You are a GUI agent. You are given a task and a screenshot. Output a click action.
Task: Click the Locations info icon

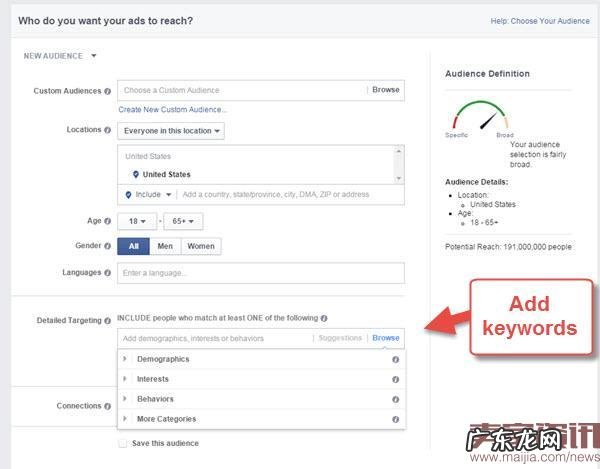click(x=108, y=130)
